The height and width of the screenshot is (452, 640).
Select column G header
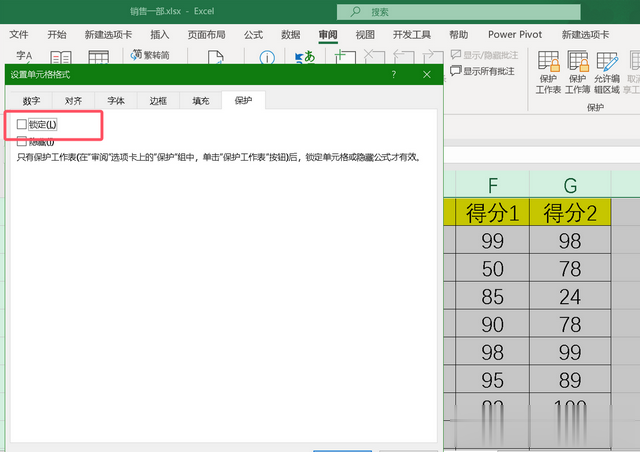tap(570, 185)
